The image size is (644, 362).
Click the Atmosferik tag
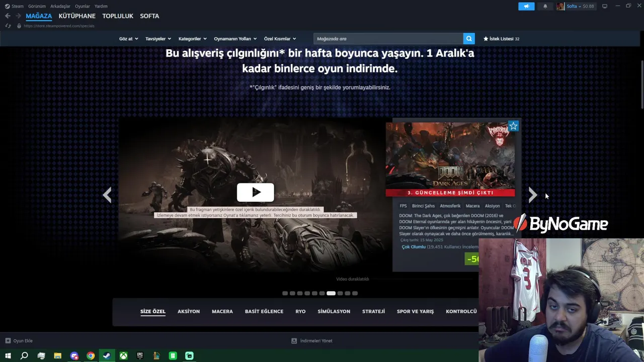[450, 206]
